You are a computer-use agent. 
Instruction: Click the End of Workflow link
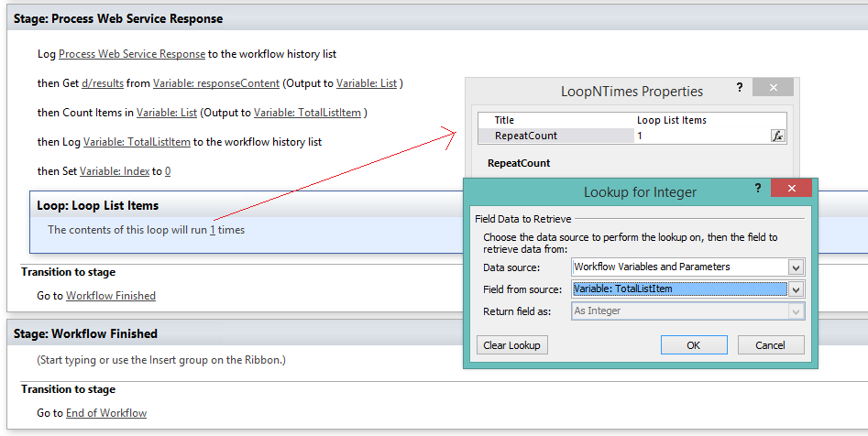(106, 413)
